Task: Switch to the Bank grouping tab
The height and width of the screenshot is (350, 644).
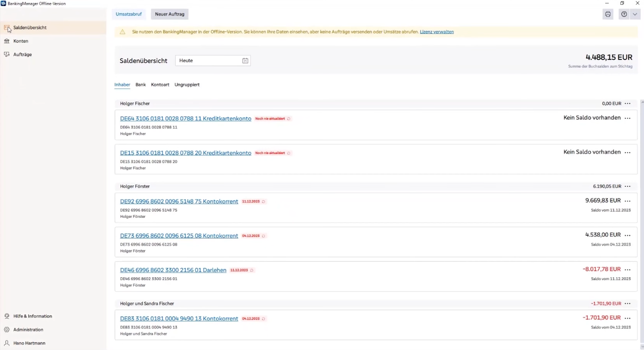Action: (140, 84)
